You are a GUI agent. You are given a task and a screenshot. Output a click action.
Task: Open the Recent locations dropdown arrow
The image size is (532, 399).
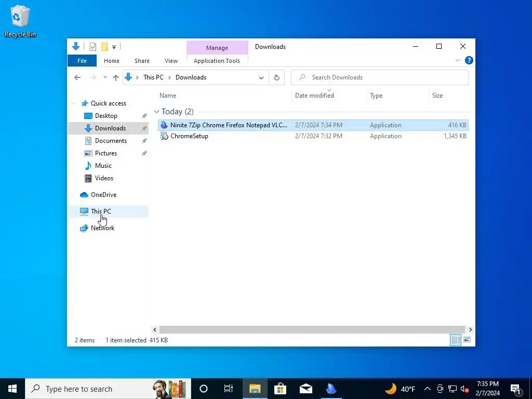tap(105, 77)
